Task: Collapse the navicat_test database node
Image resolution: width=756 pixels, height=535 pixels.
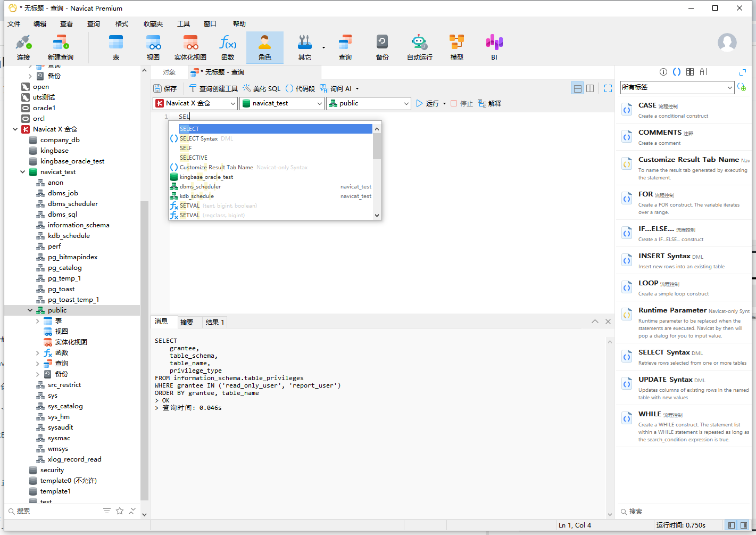Action: point(22,172)
